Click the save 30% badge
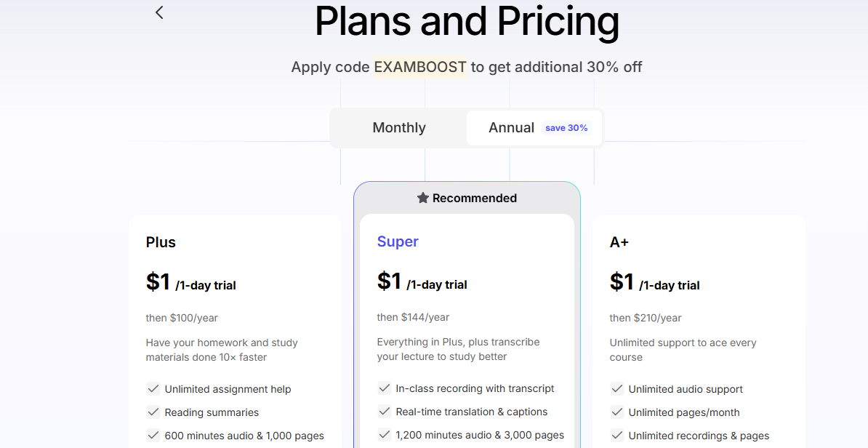 point(566,128)
